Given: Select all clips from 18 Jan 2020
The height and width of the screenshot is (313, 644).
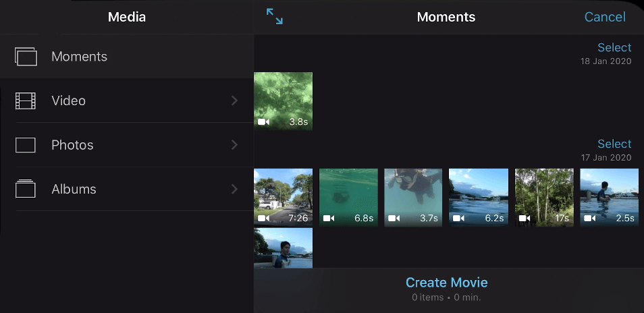Looking at the screenshot, I should (x=614, y=47).
